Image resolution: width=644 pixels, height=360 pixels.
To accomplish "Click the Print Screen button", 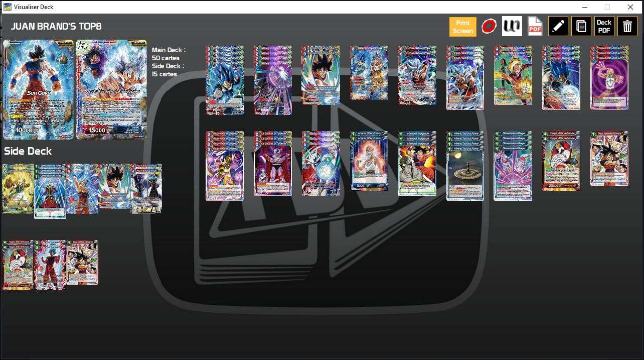I will pos(462,26).
